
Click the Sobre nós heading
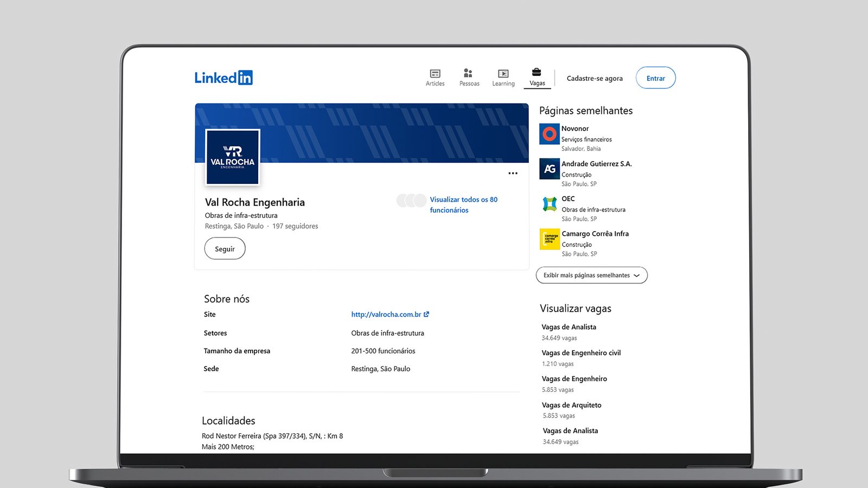227,299
